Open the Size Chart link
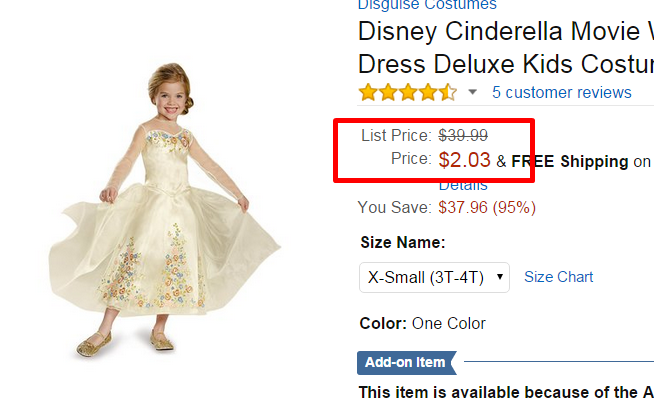 [x=558, y=277]
